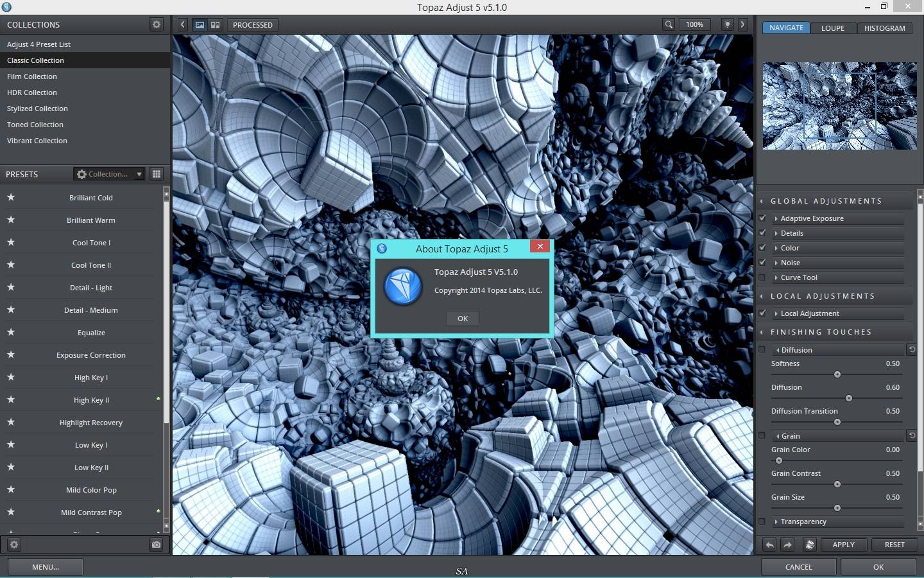924x578 pixels.
Task: Switch to the Loupe tab
Action: 833,28
